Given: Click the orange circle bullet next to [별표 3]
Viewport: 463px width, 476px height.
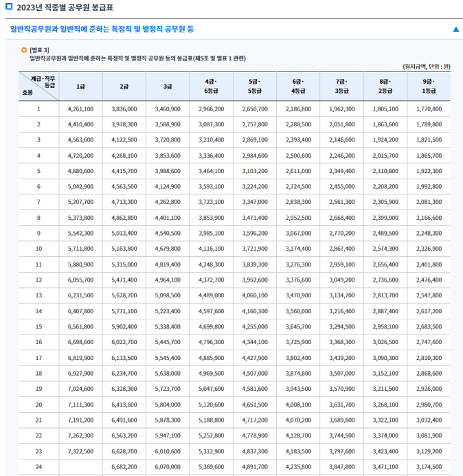Looking at the screenshot, I should pyautogui.click(x=24, y=50).
